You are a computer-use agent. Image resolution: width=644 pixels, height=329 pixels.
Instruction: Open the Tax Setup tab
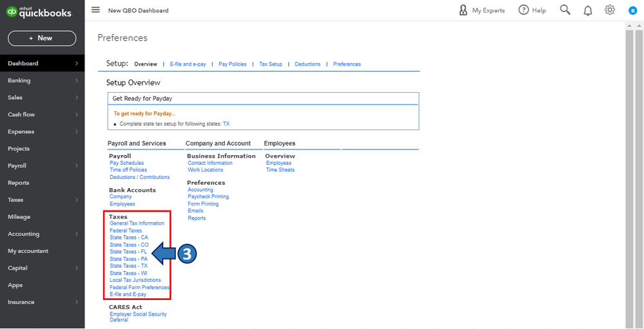[x=271, y=64]
